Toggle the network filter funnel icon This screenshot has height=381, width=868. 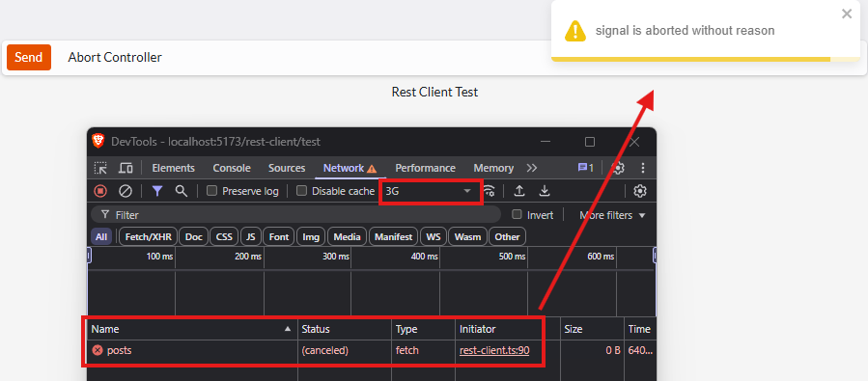[x=157, y=191]
